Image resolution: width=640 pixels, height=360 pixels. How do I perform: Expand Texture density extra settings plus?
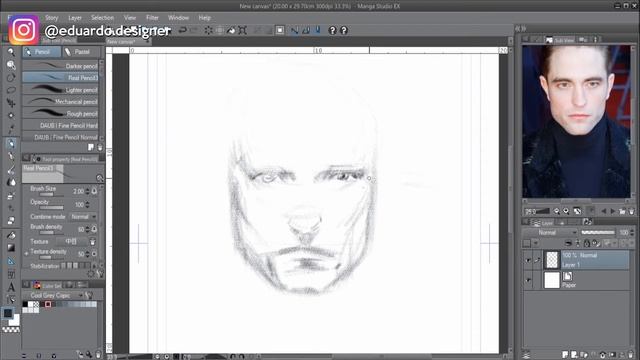tap(27, 253)
